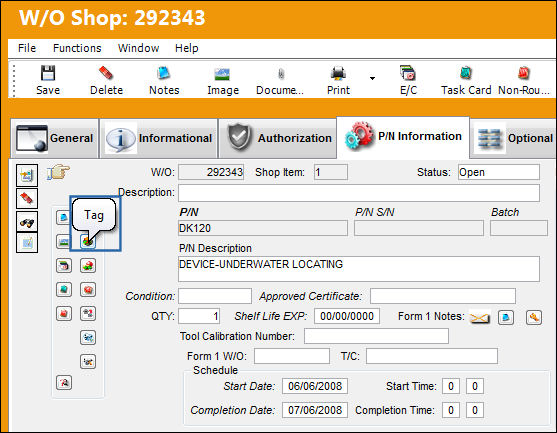This screenshot has width=557, height=433.
Task: Click the QTY field
Action: [x=199, y=316]
